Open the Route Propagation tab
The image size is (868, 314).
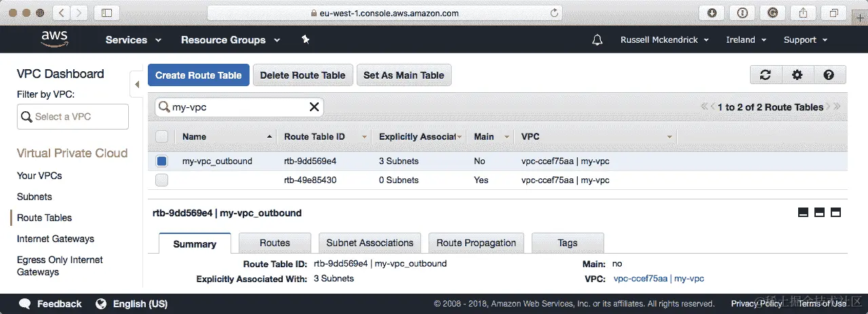pos(476,243)
